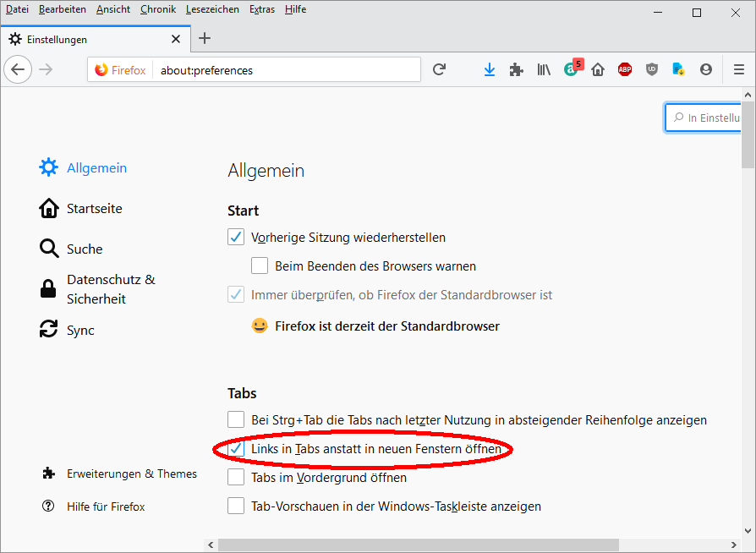Click the Firefox logo in the address bar

tap(101, 70)
